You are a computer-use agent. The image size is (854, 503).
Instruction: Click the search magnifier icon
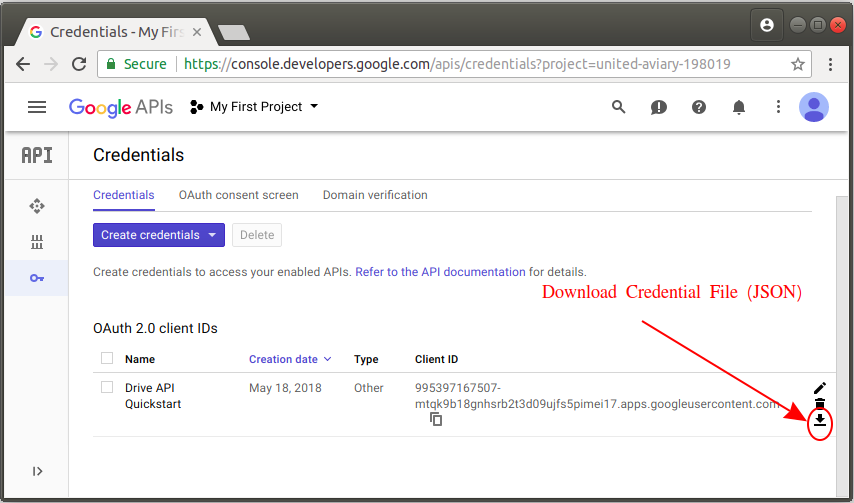click(618, 107)
